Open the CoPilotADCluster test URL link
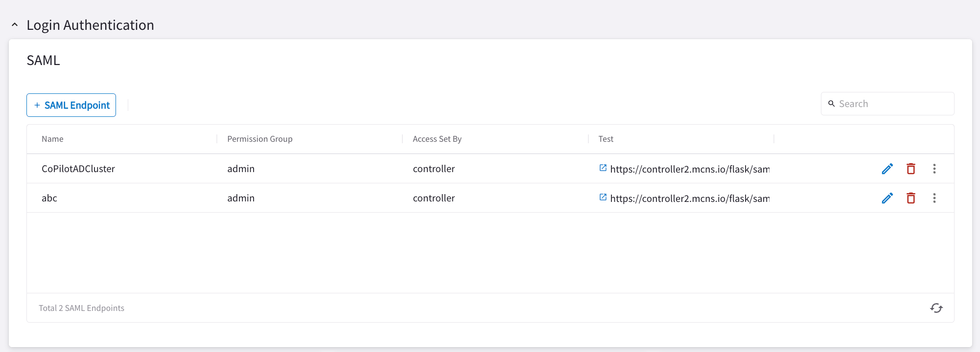The width and height of the screenshot is (980, 352). (689, 169)
